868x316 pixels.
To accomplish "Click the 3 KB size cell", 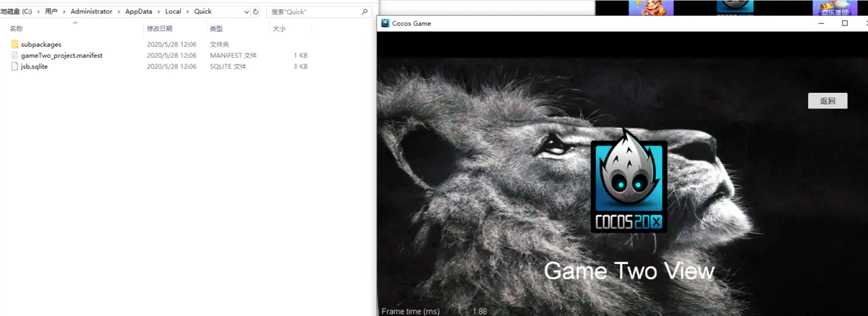I will click(x=300, y=66).
